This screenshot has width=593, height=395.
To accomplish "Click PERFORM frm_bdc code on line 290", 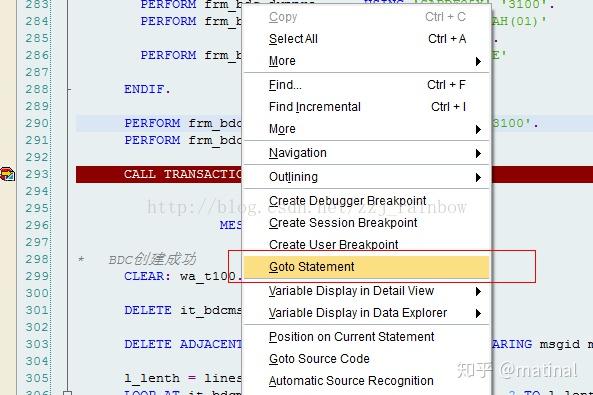I will coord(183,123).
